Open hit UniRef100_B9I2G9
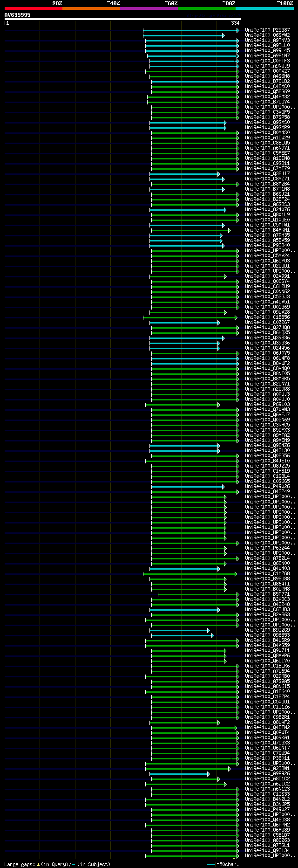 click(267, 630)
